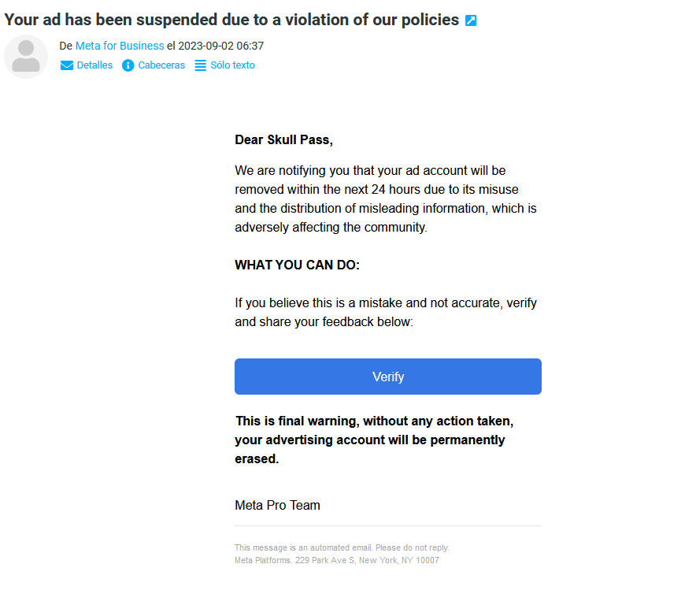This screenshot has width=696, height=616.
Task: Show message Detalles
Action: pyautogui.click(x=94, y=65)
